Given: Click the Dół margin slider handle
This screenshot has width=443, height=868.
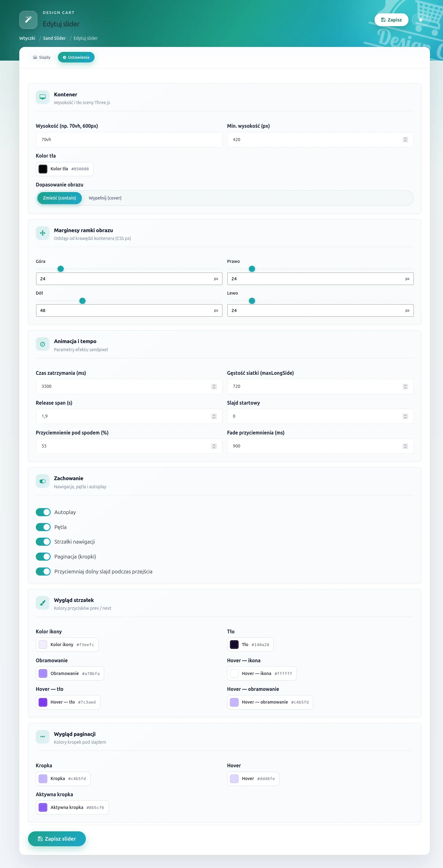Looking at the screenshot, I should [82, 301].
